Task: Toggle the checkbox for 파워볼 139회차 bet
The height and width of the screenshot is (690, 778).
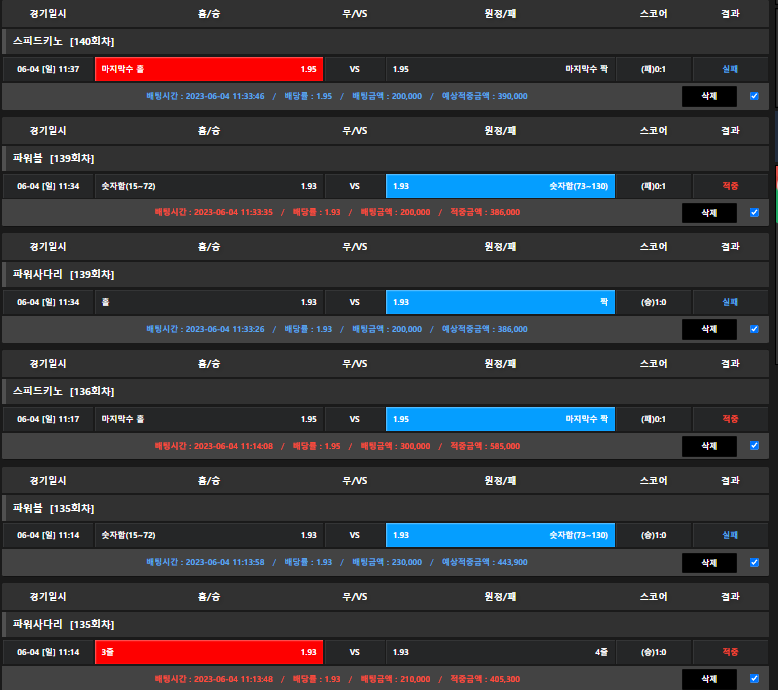Action: [754, 212]
